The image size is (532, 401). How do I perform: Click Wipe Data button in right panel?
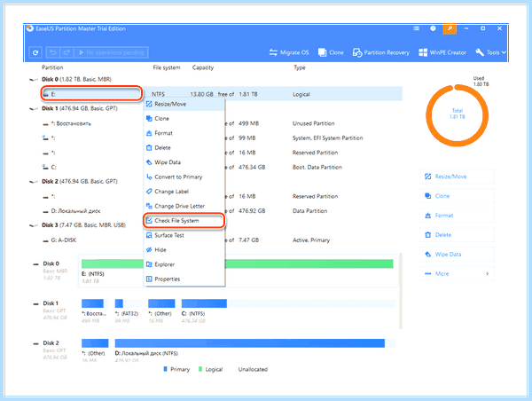click(457, 255)
